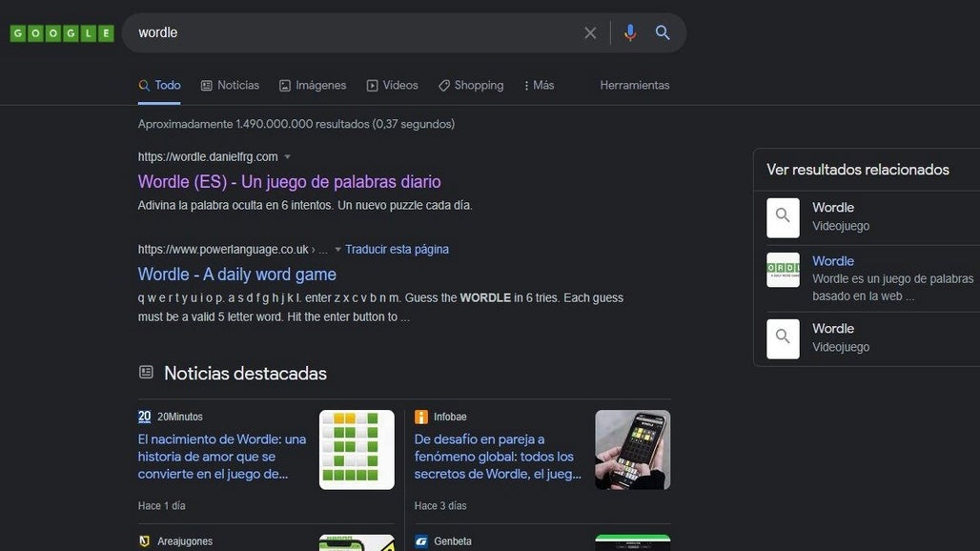Image resolution: width=980 pixels, height=551 pixels.
Task: Expand dropdown arrow beside powerlanguage.co.uk URL
Action: click(337, 250)
